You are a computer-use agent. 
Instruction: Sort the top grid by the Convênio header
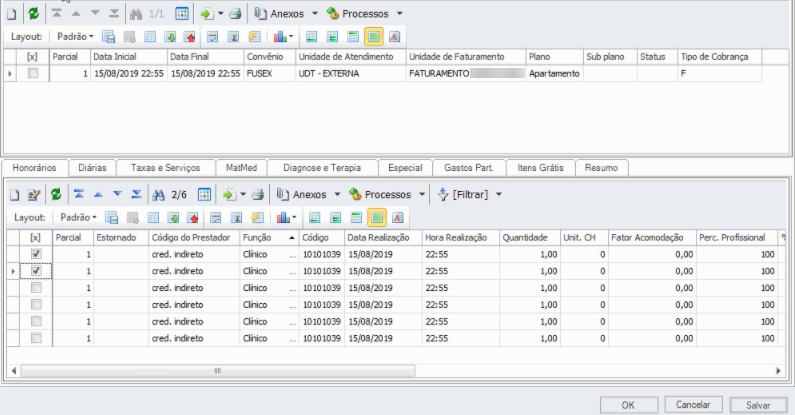[270, 57]
